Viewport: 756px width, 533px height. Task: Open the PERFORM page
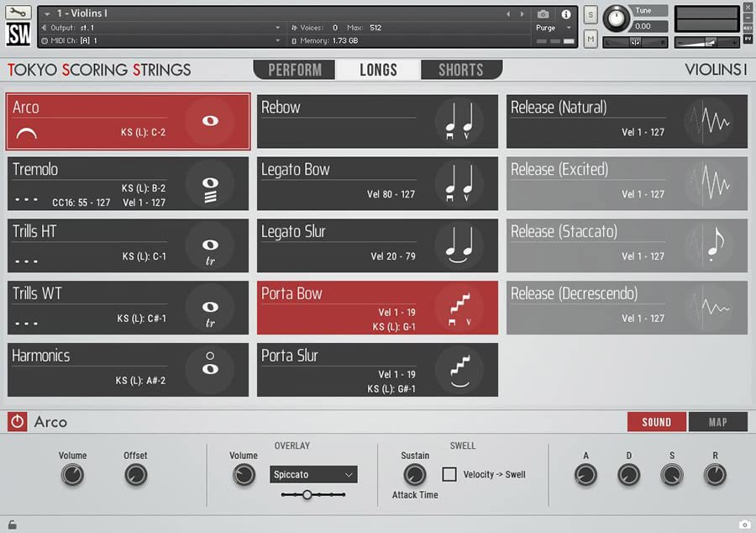293,70
